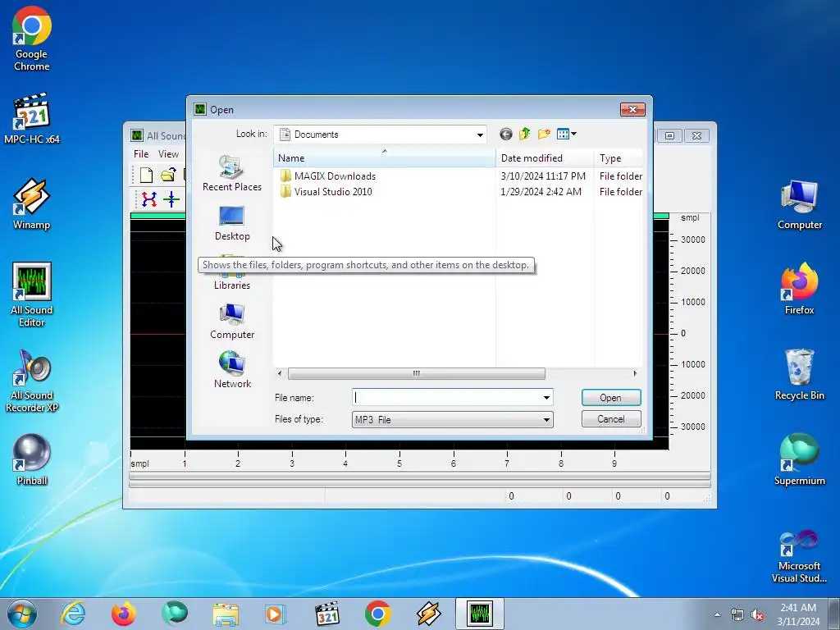Open Winamp from the taskbar

428,614
